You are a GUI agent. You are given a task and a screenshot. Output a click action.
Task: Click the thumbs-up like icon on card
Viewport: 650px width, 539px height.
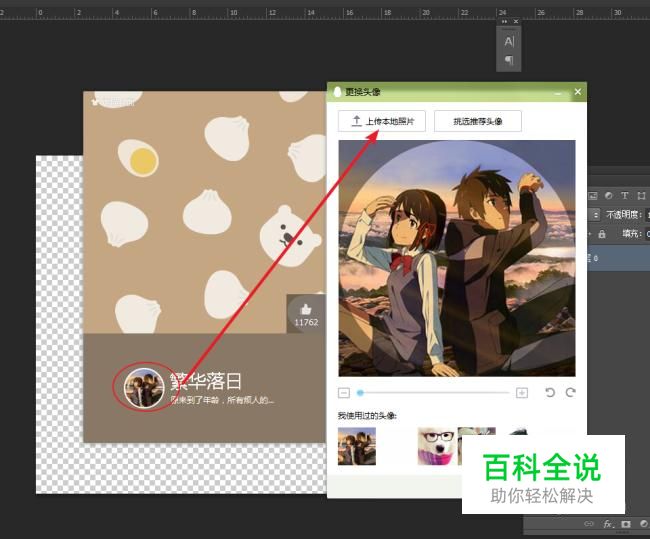pos(306,309)
